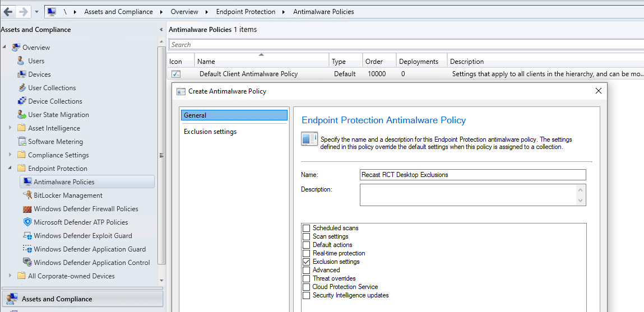
Task: Uncheck the Exclusion settings checkbox
Action: click(306, 262)
